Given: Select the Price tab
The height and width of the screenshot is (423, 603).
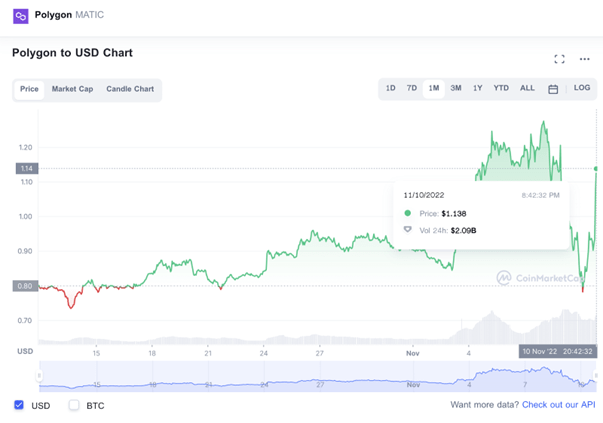Looking at the screenshot, I should [x=29, y=89].
